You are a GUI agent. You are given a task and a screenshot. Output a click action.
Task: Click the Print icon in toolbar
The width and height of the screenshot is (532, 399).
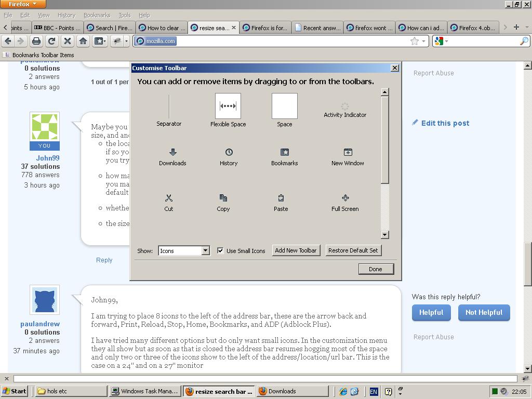pos(36,42)
